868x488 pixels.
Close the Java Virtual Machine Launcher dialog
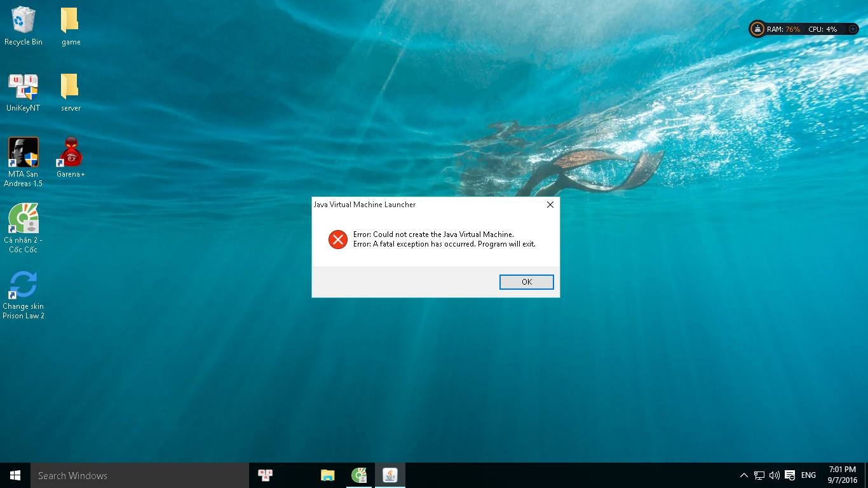point(550,205)
